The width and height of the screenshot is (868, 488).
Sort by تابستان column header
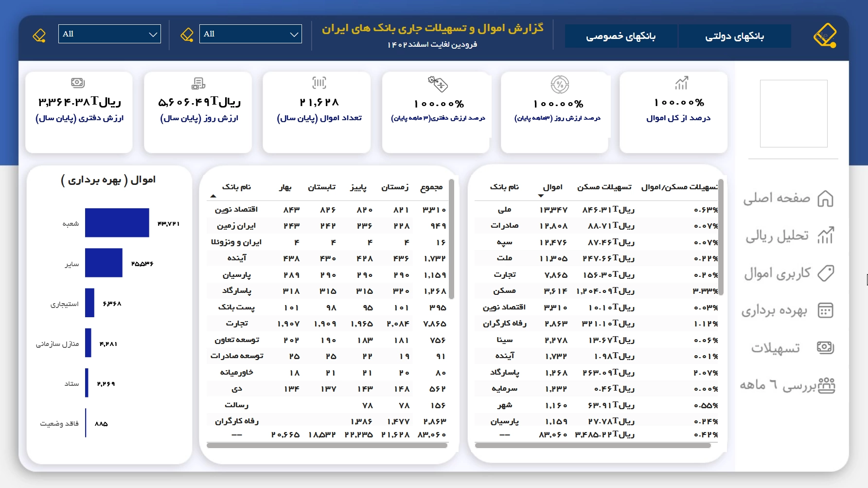321,187
